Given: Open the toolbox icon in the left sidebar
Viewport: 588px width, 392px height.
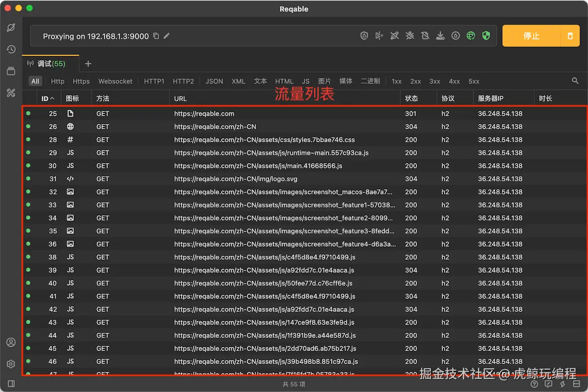Looking at the screenshot, I should click(x=11, y=93).
